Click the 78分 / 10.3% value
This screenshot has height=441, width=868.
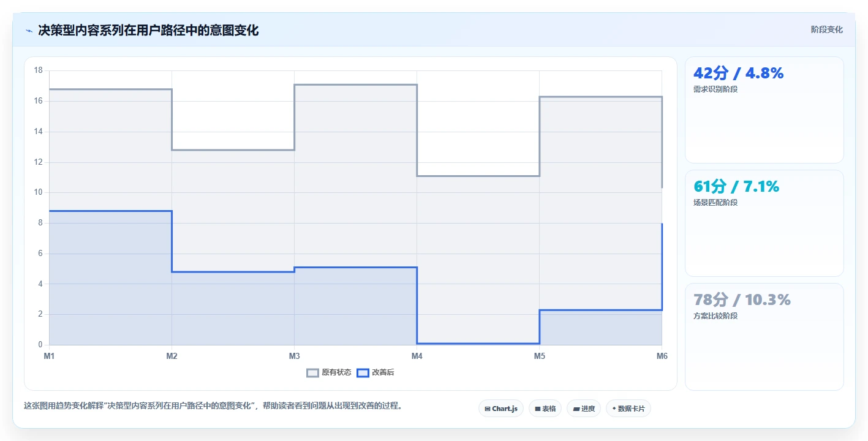point(742,300)
